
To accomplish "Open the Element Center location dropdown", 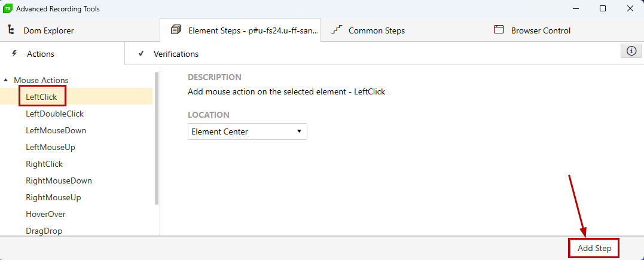I will click(247, 131).
